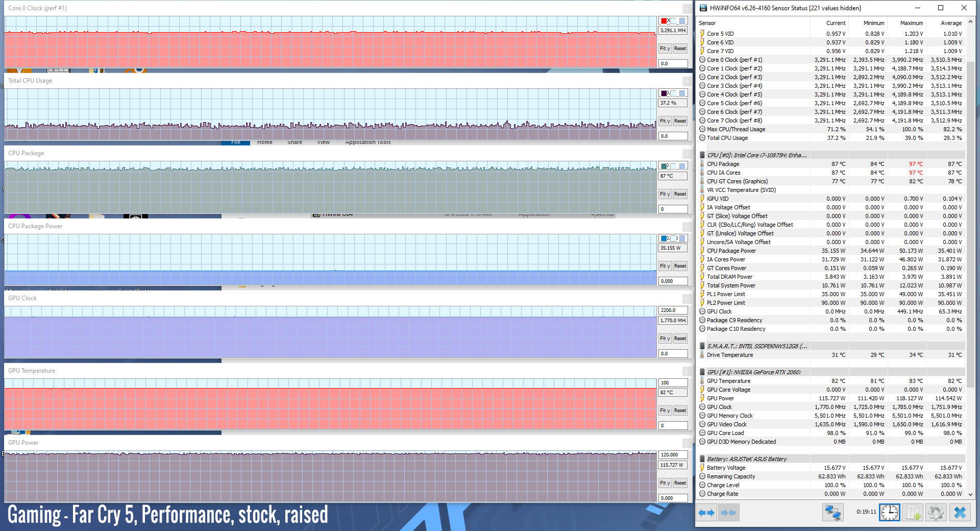Click the circle icon of GPU Core Load row
Image resolution: width=980 pixels, height=531 pixels.
[x=702, y=433]
